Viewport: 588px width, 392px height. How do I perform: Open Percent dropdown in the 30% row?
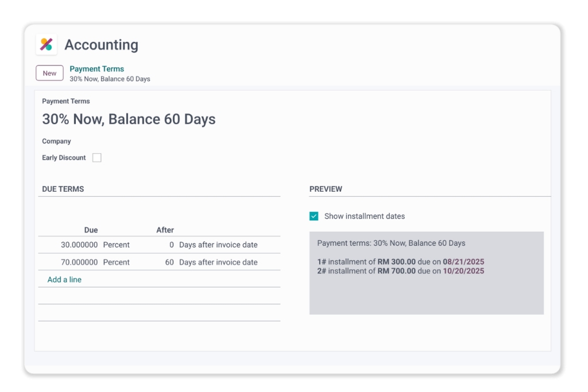(x=117, y=245)
